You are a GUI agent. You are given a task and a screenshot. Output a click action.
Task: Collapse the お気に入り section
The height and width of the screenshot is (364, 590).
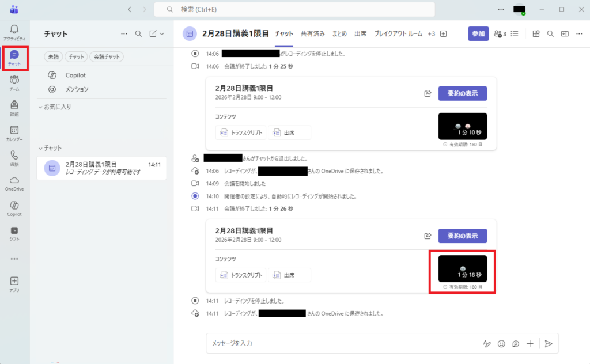(40, 107)
